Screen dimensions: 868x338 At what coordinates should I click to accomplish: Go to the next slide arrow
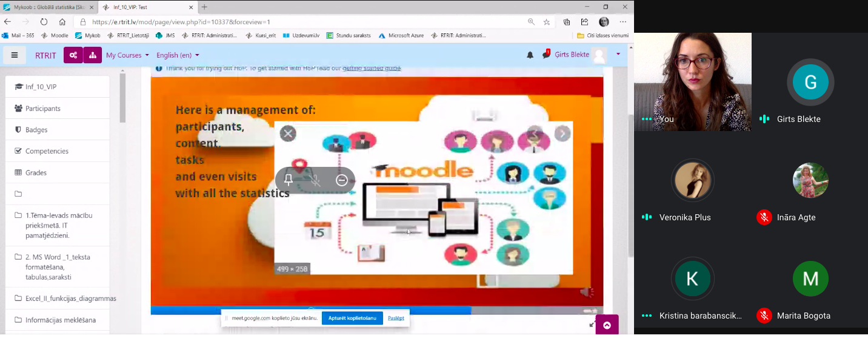[563, 134]
